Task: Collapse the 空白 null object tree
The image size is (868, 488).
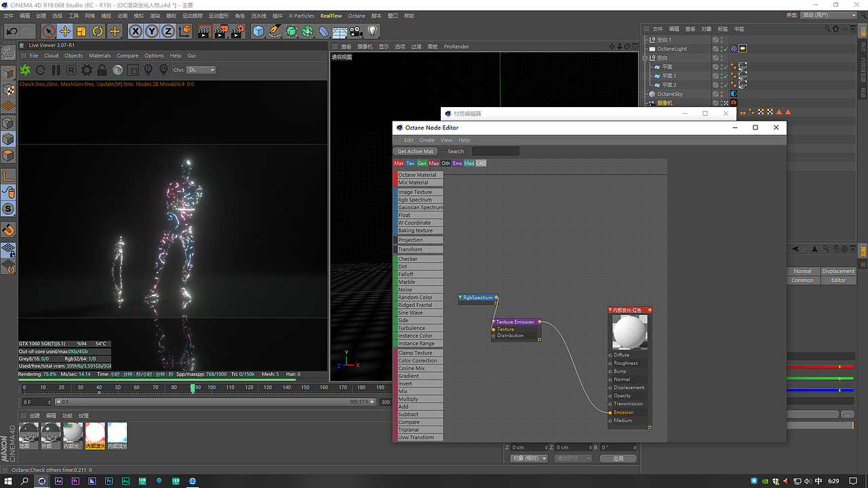Action: coord(646,58)
